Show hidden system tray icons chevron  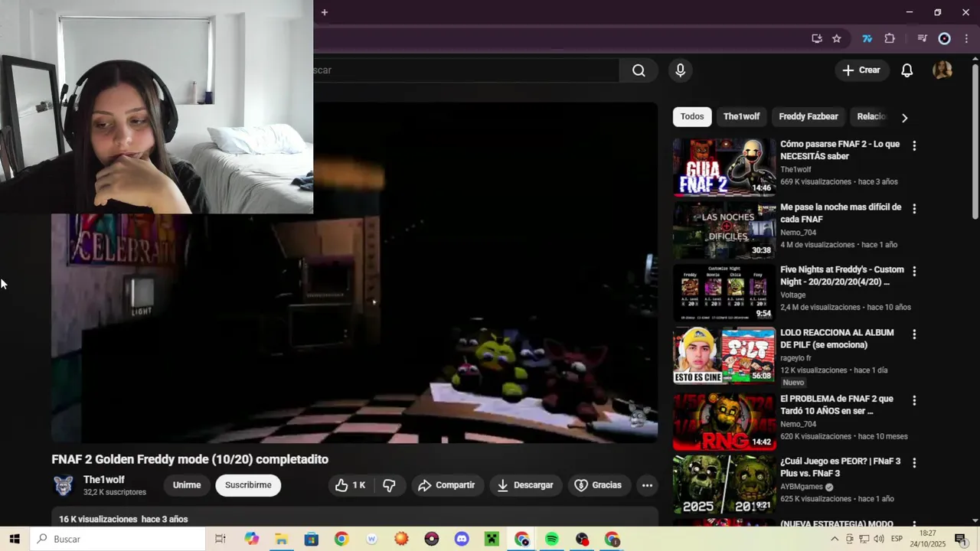[835, 539]
